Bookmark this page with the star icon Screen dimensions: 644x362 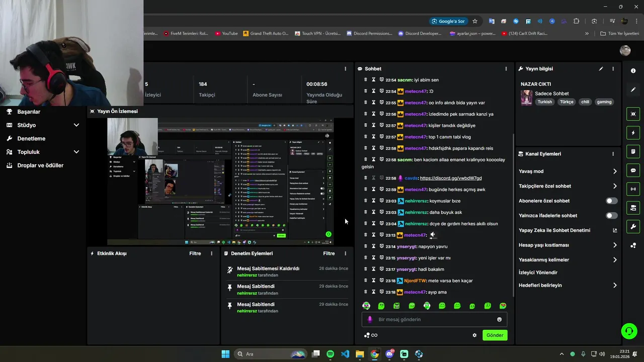474,21
